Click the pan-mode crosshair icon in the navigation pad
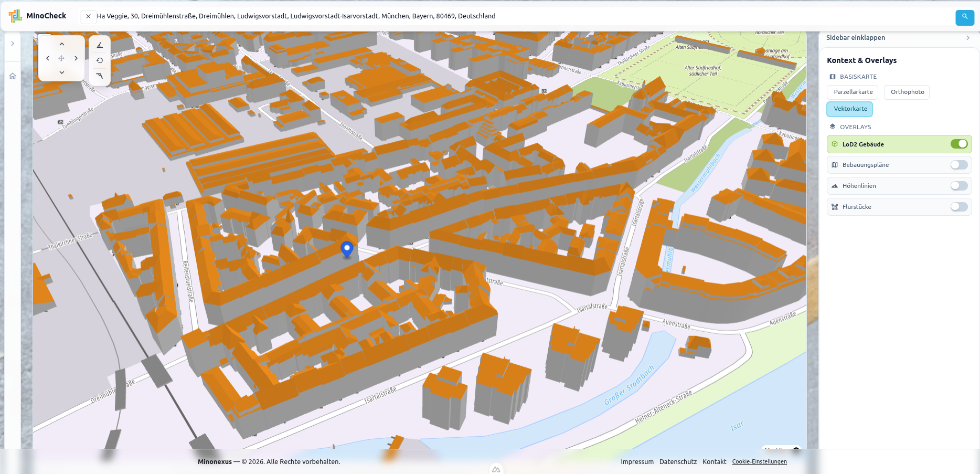Viewport: 980px width, 474px height. (x=61, y=58)
